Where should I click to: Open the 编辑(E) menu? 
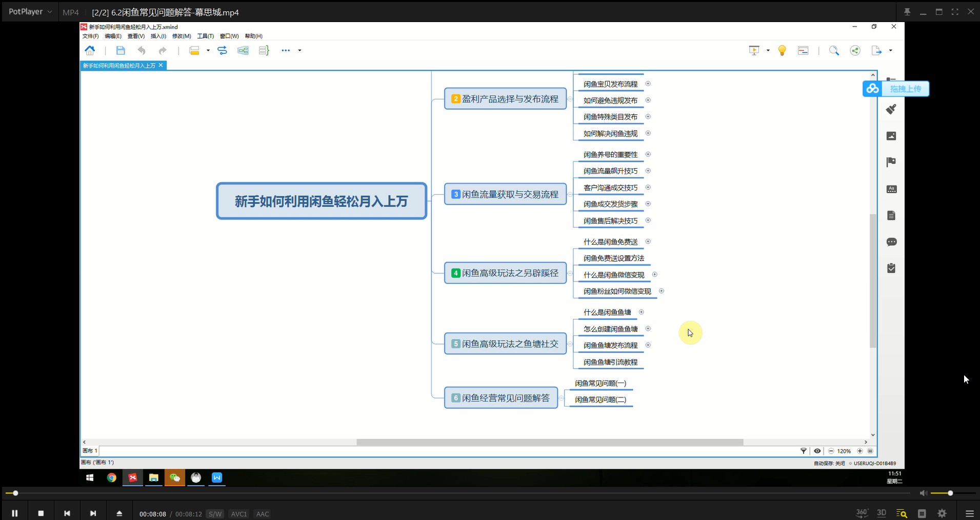click(x=113, y=36)
